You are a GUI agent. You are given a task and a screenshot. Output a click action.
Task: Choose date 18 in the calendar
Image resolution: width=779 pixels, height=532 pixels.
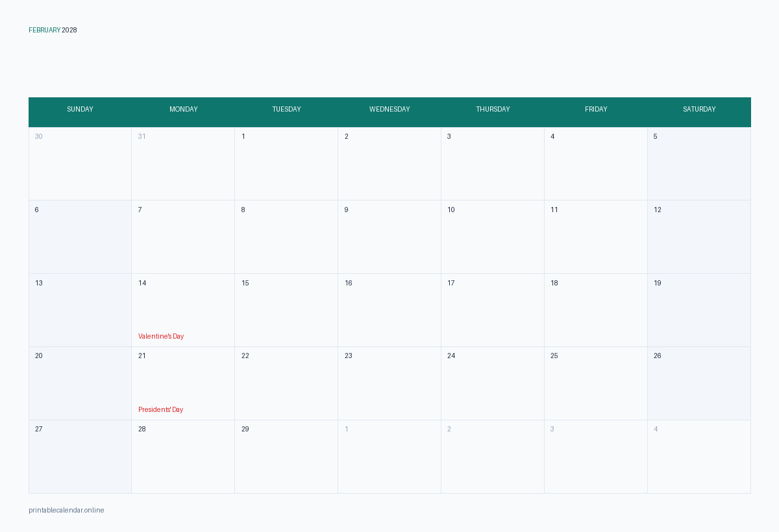596,310
